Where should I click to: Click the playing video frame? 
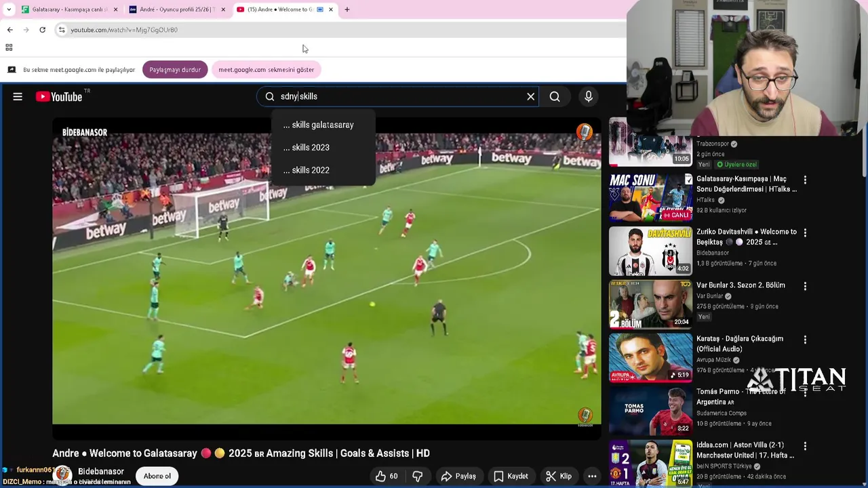tap(327, 278)
